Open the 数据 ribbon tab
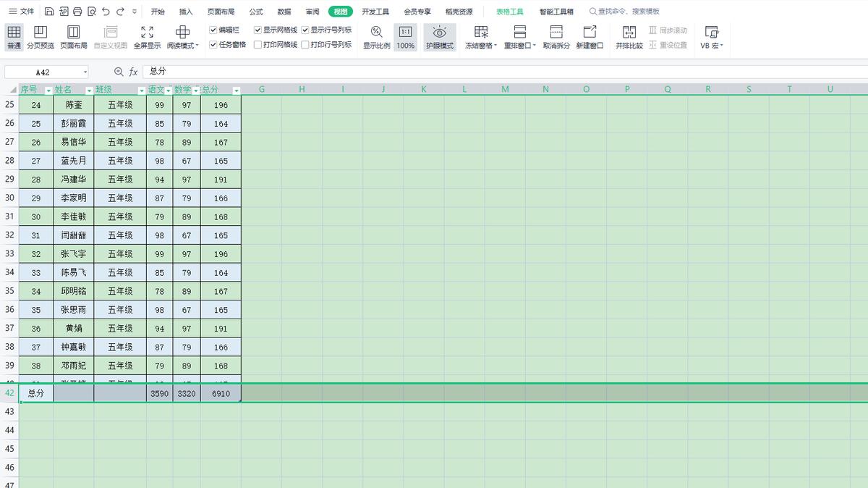Screen dimensions: 868x488 (x=284, y=11)
